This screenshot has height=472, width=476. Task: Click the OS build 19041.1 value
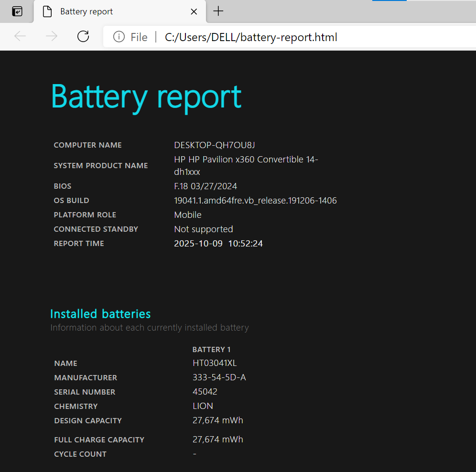pos(255,201)
